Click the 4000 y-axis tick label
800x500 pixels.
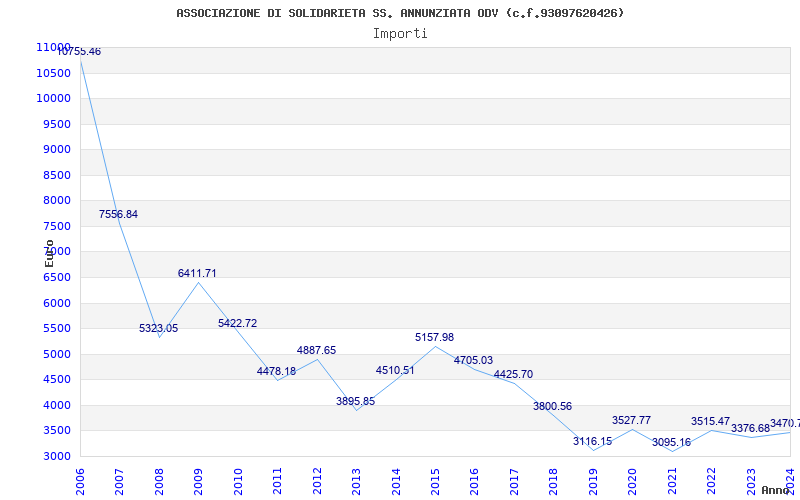click(56, 405)
